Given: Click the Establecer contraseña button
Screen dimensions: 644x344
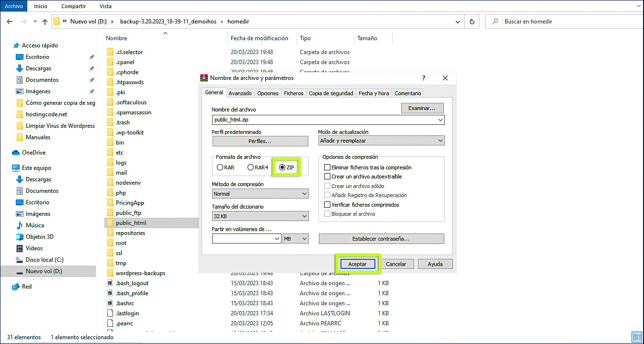Looking at the screenshot, I should coord(381,239).
